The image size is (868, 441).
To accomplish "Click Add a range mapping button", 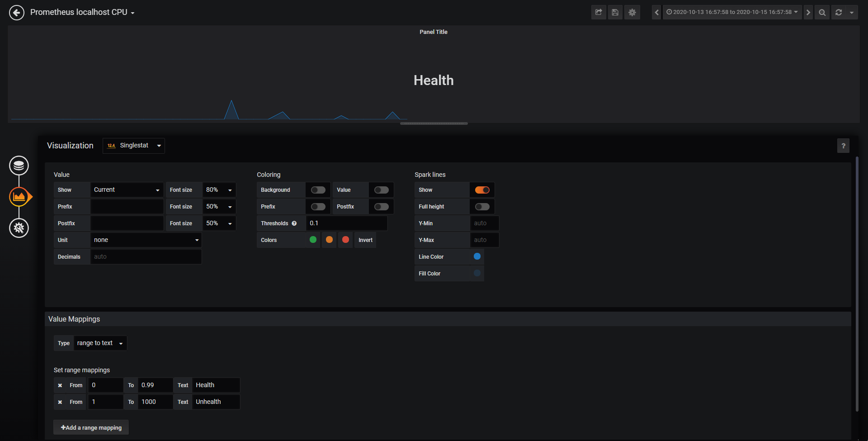I will tap(91, 427).
